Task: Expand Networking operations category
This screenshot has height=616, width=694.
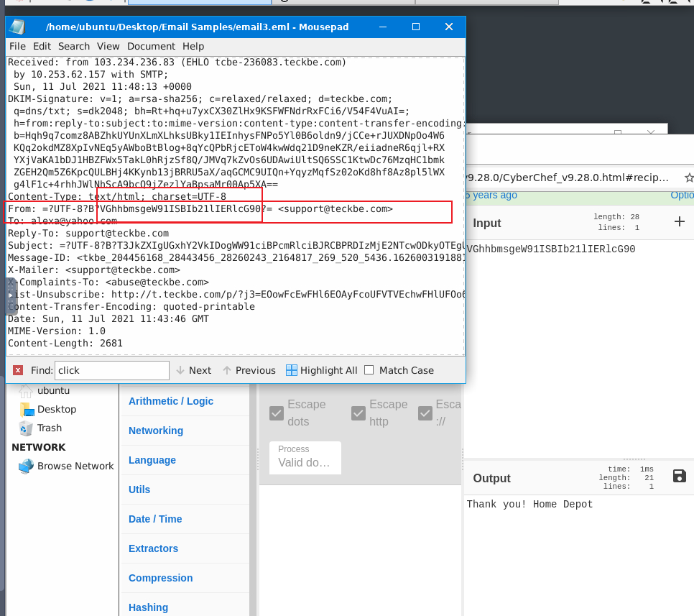Action: tap(156, 431)
